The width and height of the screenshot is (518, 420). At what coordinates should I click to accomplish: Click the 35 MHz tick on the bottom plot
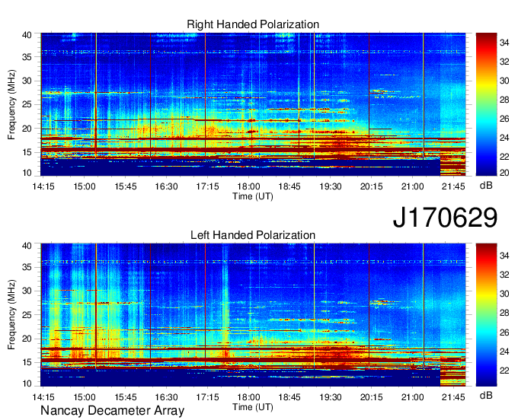(27, 267)
